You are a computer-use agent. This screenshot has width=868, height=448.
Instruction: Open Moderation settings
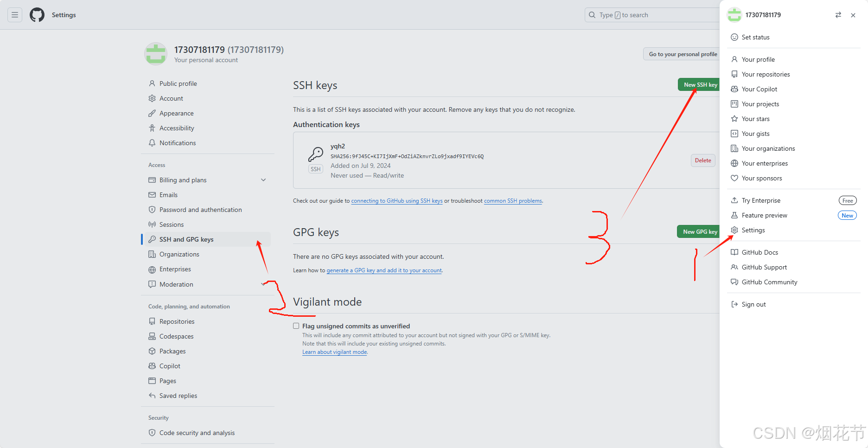[x=208, y=284]
